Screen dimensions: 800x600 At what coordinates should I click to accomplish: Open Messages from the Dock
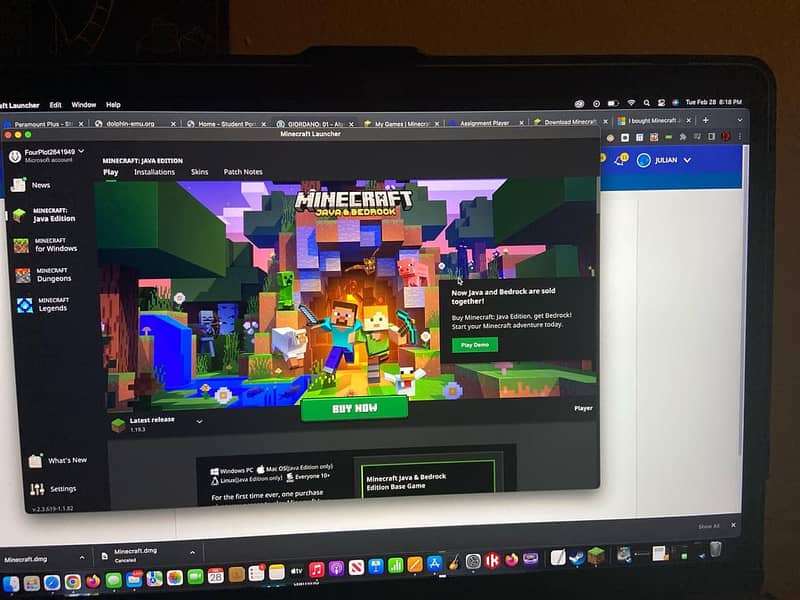(x=113, y=580)
